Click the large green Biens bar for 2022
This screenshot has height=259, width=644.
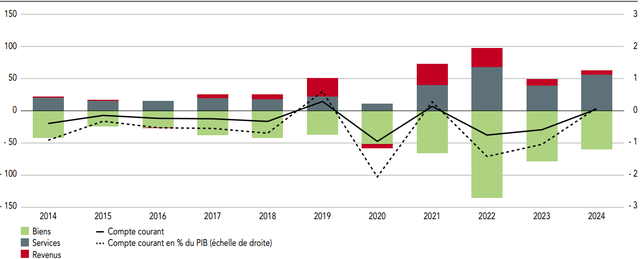point(487,158)
